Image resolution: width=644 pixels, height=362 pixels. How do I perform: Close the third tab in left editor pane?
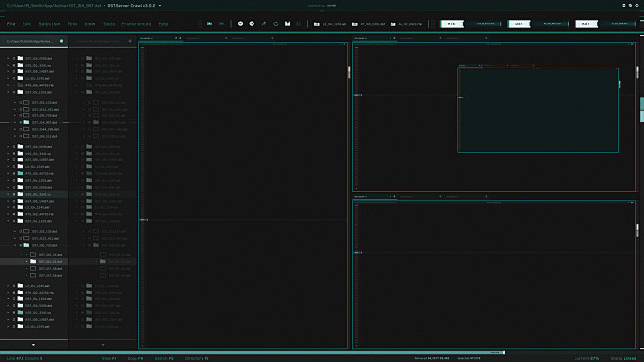pyautogui.click(x=272, y=38)
